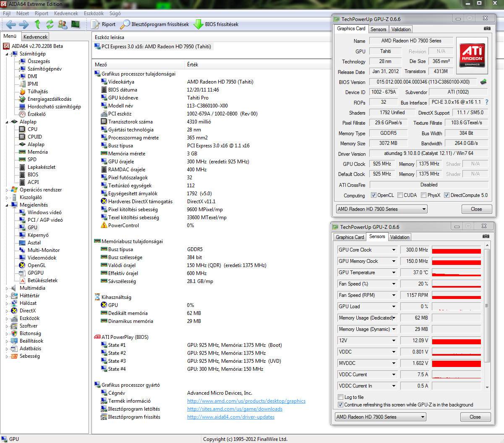Screen dimensions: 504x443
Task: Open the GPU Temperature sensor dropdown
Action: click(x=394, y=273)
